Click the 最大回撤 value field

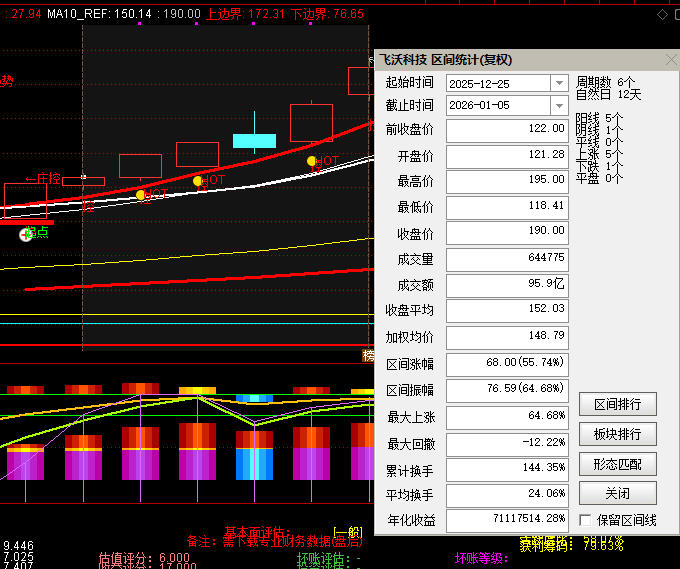(507, 443)
